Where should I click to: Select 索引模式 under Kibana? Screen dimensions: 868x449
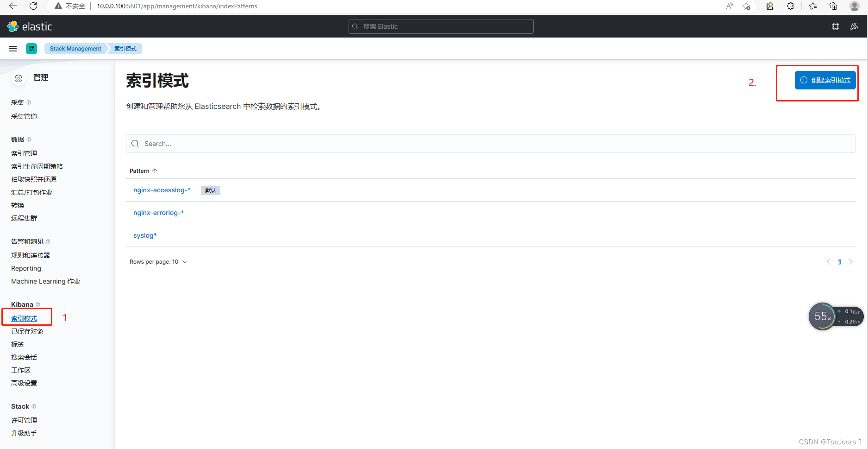24,318
